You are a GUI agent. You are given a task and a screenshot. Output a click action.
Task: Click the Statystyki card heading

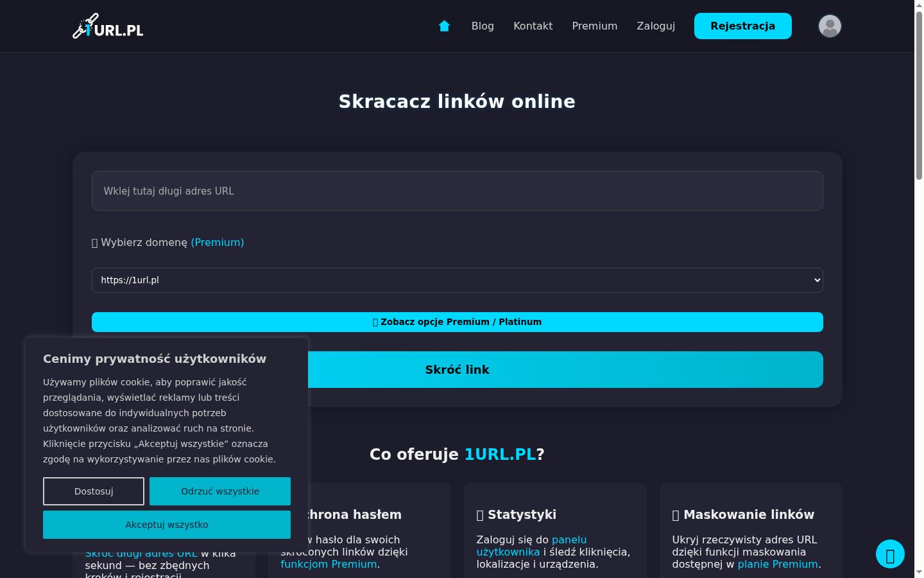pos(517,514)
